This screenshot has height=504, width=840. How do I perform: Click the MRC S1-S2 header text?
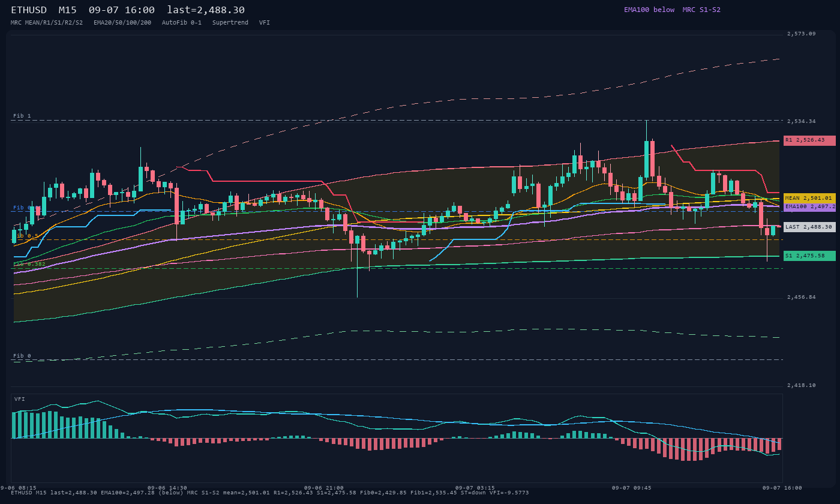point(701,10)
